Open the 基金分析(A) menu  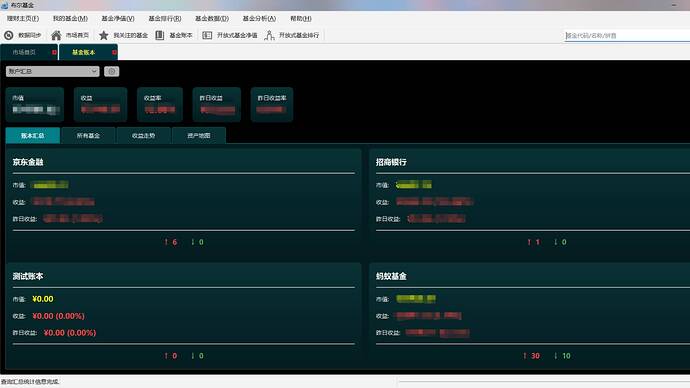(259, 18)
